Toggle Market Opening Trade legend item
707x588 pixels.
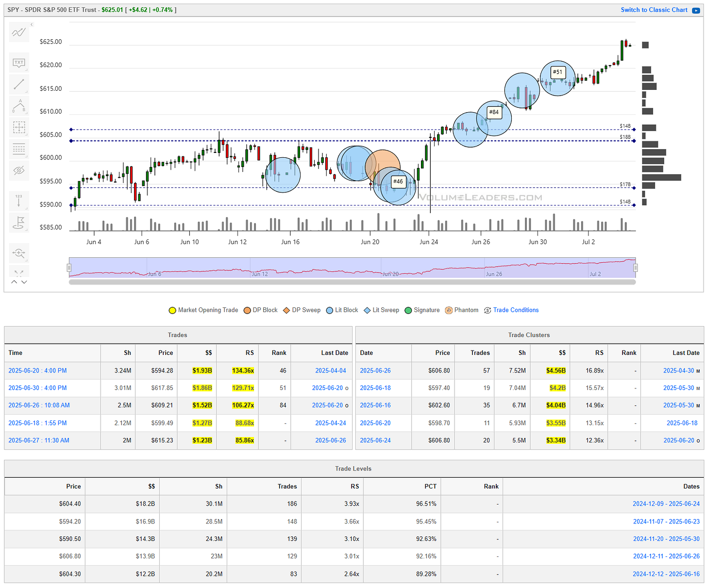coord(203,310)
